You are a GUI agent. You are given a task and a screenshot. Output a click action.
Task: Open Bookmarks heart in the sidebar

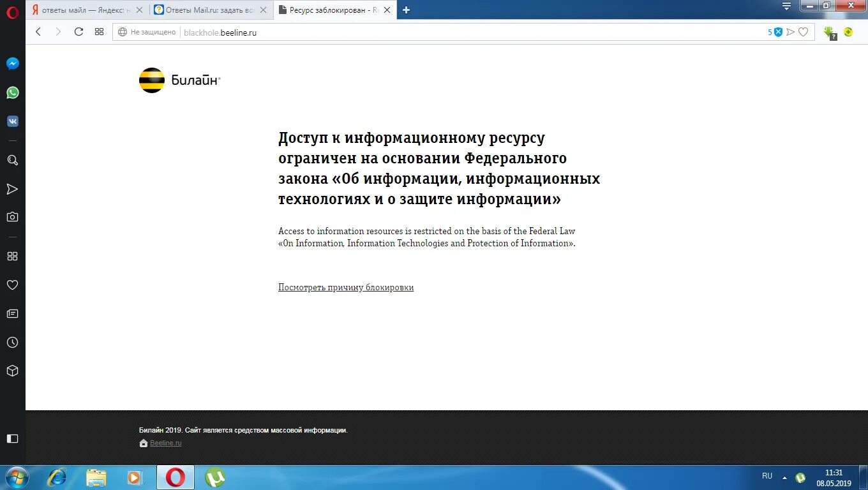[x=13, y=285]
